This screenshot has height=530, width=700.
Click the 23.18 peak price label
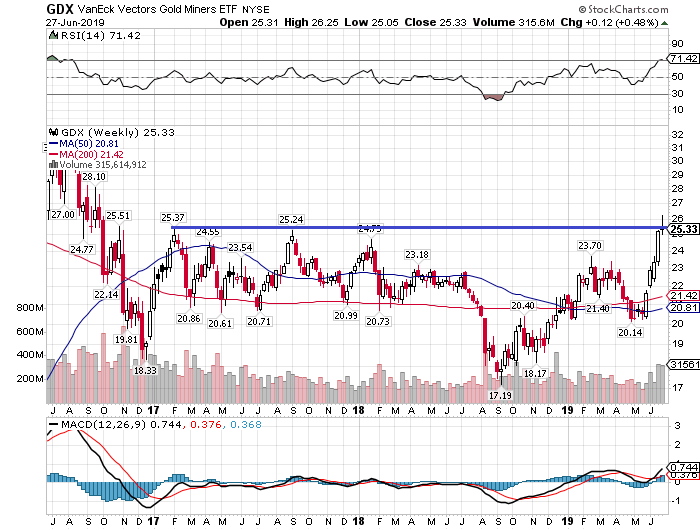coord(417,255)
